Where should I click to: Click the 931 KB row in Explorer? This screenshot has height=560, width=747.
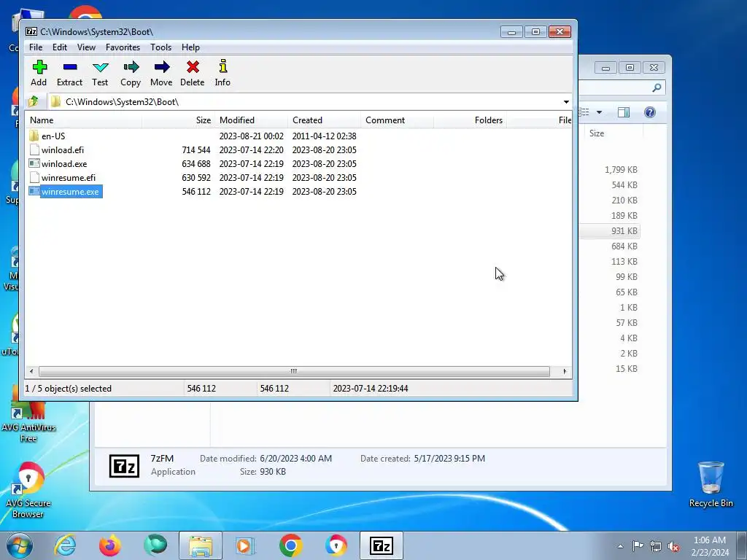tap(610, 231)
